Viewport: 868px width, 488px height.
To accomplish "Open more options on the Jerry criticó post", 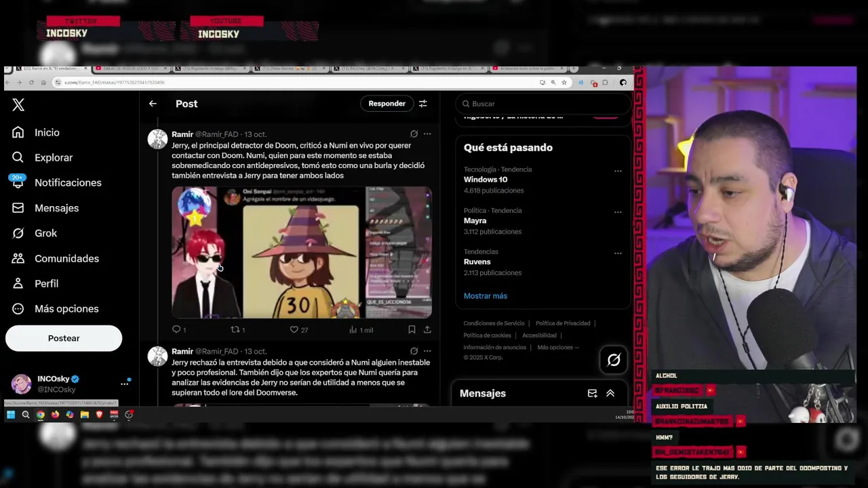I will (427, 134).
